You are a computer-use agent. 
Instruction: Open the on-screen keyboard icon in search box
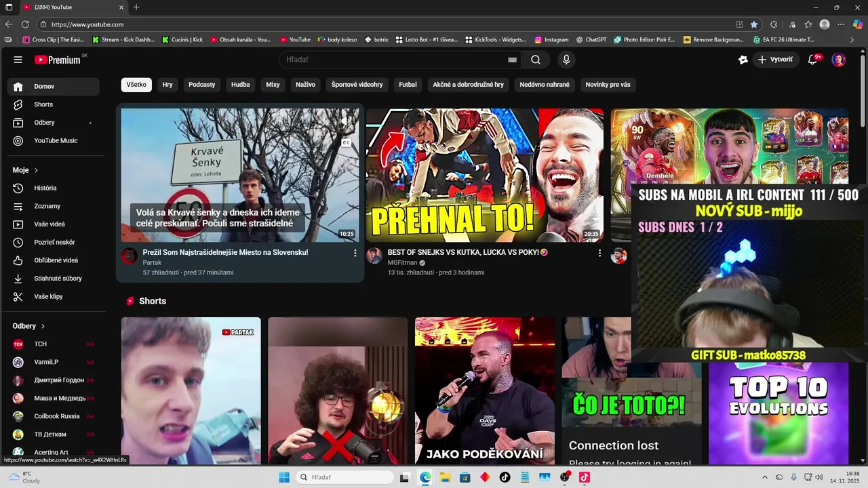click(513, 60)
